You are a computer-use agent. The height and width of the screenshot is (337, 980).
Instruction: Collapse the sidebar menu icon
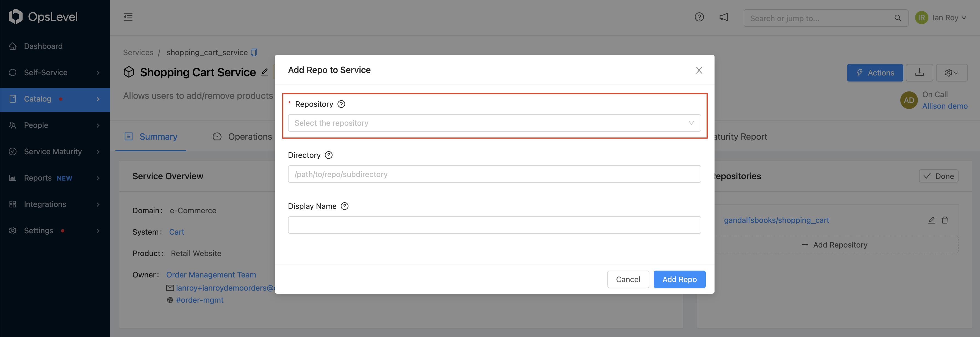(128, 17)
